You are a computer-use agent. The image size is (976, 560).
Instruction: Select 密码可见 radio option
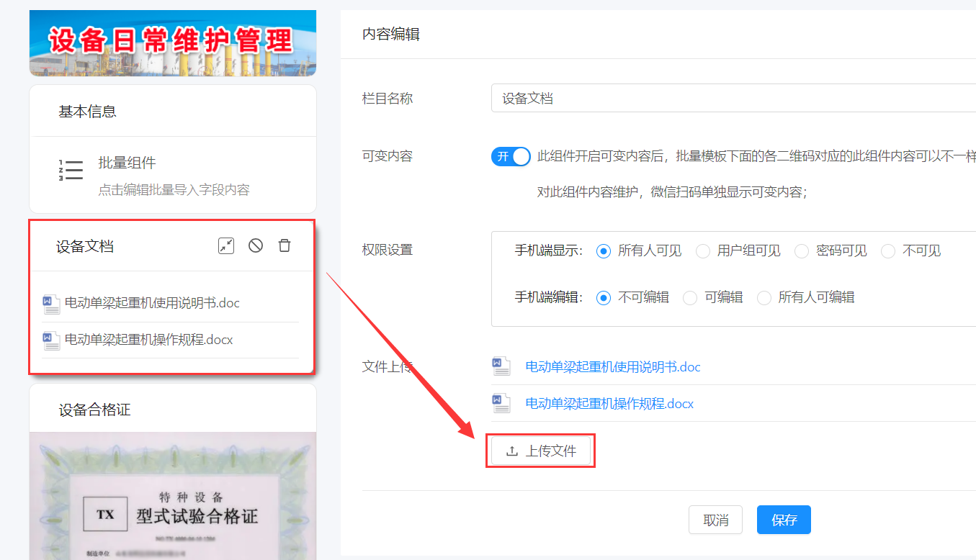[802, 250]
